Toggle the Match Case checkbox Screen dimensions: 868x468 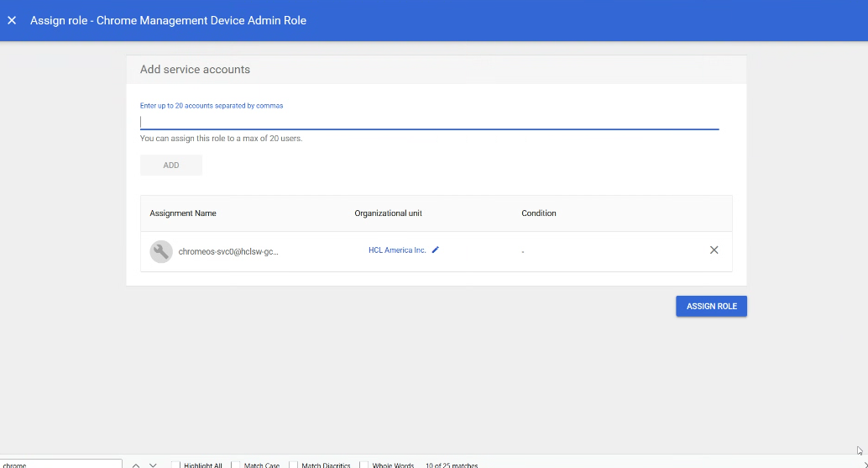click(x=237, y=465)
